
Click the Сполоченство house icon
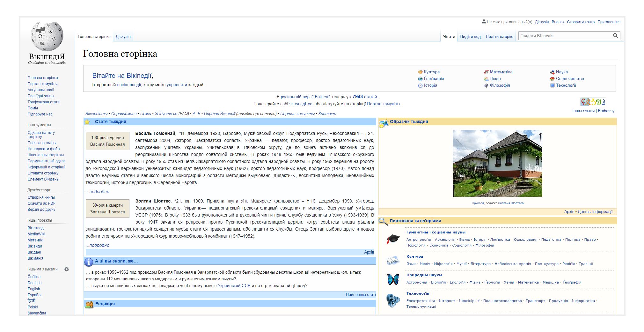(552, 79)
